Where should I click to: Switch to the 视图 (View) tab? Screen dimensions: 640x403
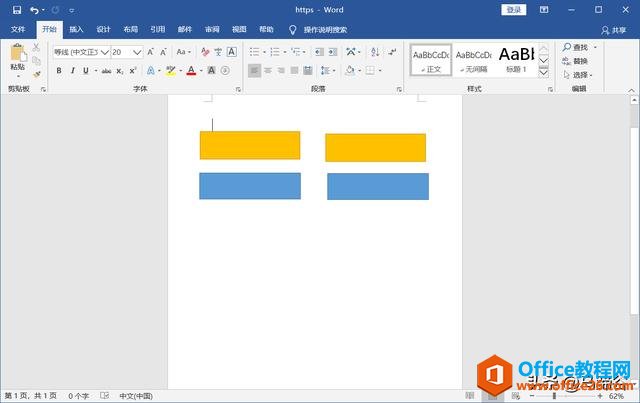coord(238,30)
